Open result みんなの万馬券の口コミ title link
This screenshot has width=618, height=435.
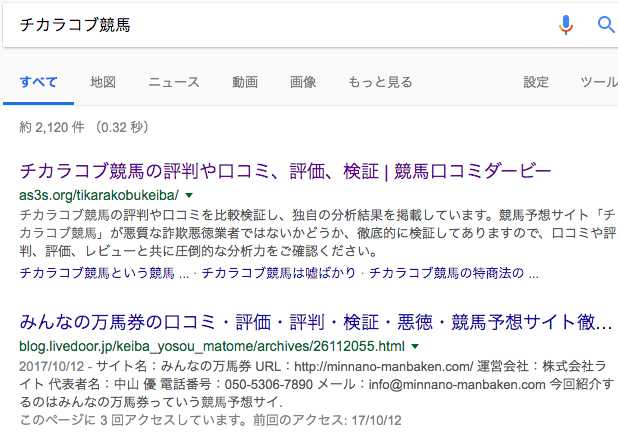click(315, 322)
